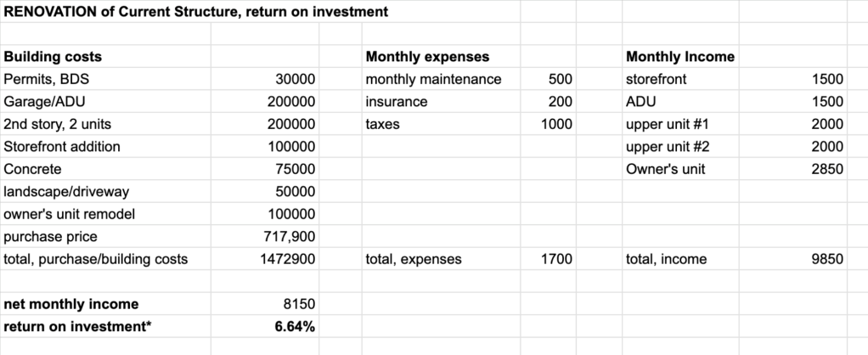This screenshot has height=355, width=868.
Task: Click the "Monthly expenses" header cell
Action: coord(427,57)
